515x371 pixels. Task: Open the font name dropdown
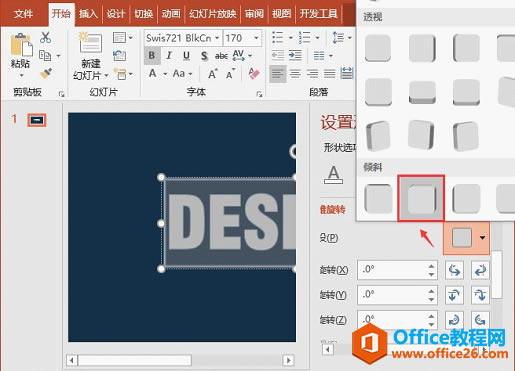[217, 38]
